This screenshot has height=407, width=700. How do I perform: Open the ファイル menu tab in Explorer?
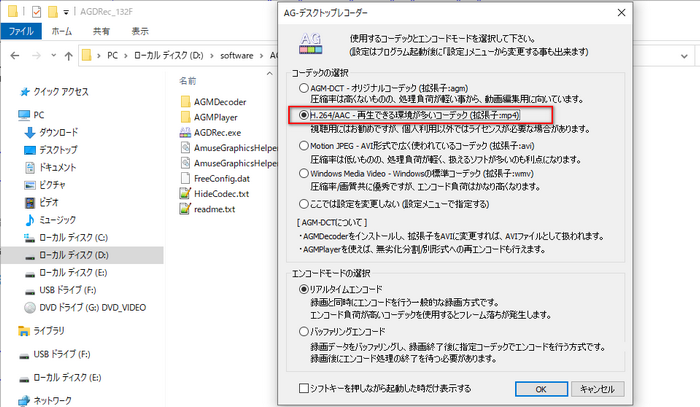point(21,31)
